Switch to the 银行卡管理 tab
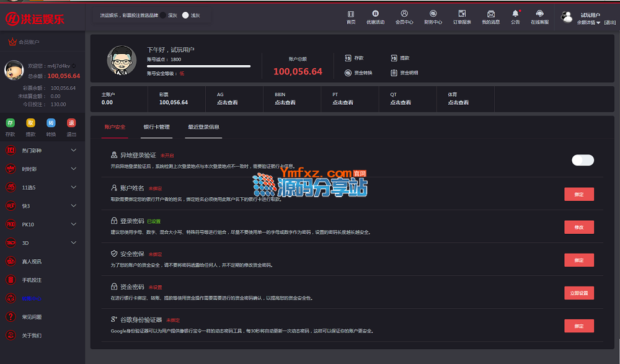The image size is (620, 364). pyautogui.click(x=156, y=127)
